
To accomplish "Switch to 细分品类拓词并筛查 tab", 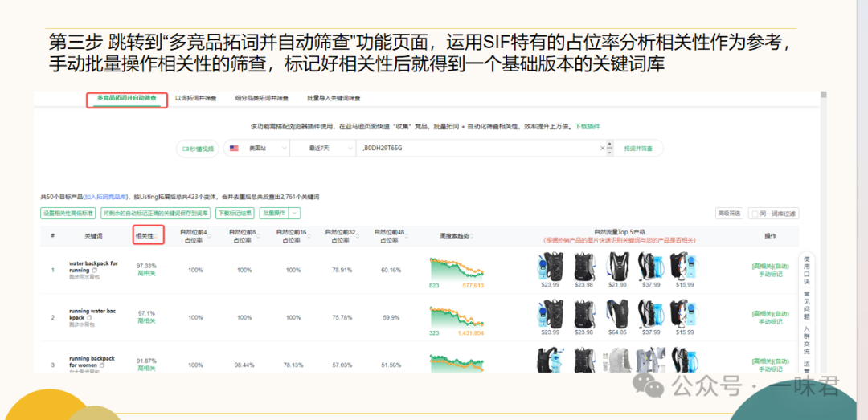I will click(x=263, y=98).
